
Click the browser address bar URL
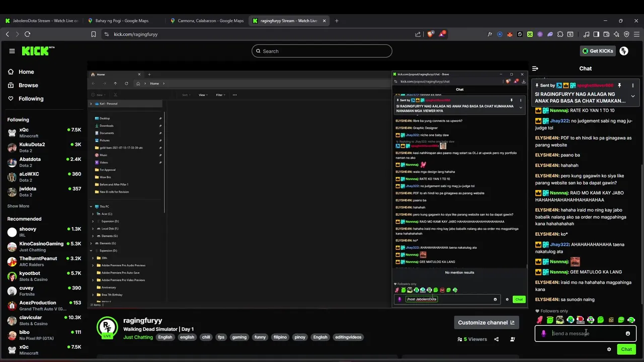tap(136, 34)
